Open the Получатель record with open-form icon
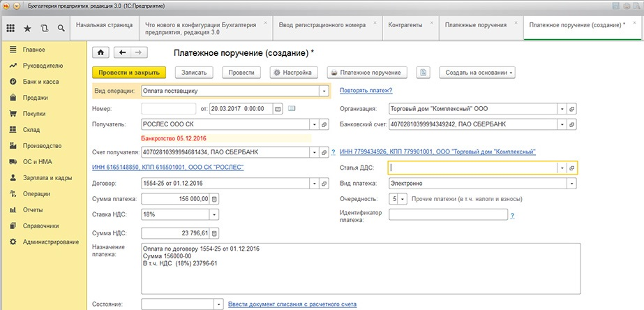644x310 pixels. [x=324, y=124]
